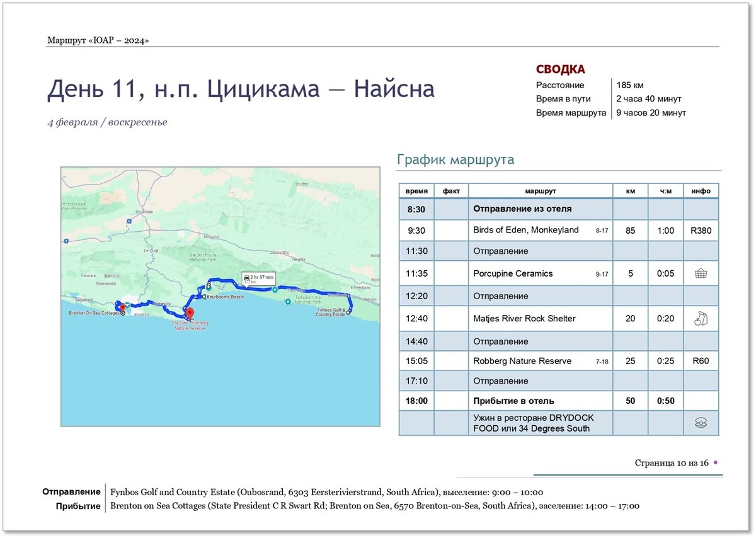The image size is (756, 538).
Task: Click the 11:30 time cell
Action: pos(416,251)
